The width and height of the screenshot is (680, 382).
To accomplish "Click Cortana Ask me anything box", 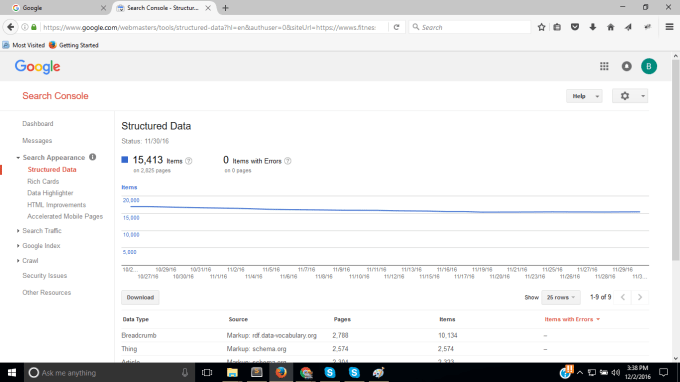I will pyautogui.click(x=108, y=372).
